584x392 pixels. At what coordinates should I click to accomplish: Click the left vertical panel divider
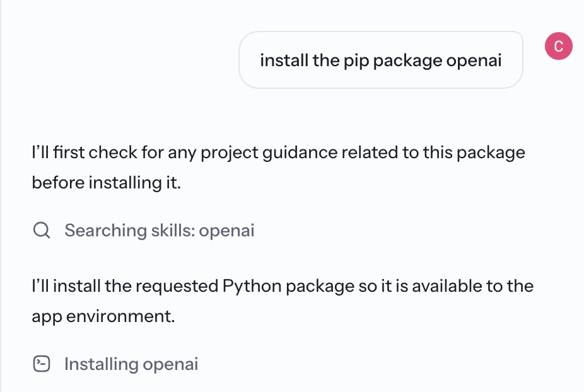tap(1, 196)
